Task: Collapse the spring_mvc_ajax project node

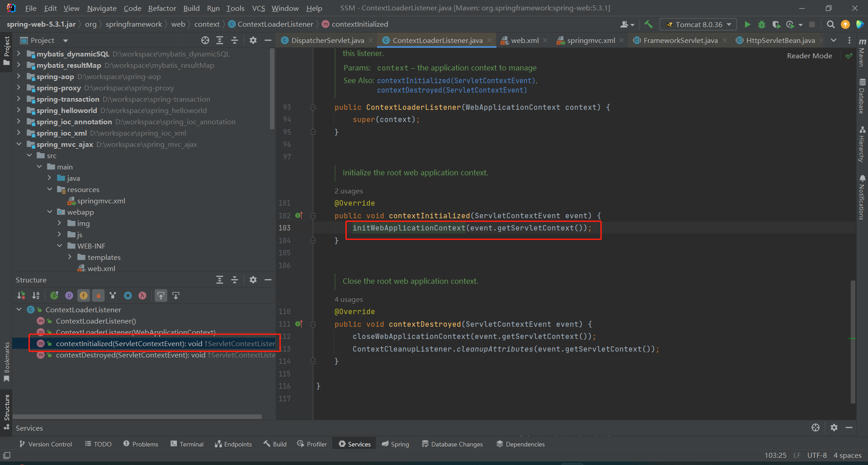Action: (x=19, y=144)
